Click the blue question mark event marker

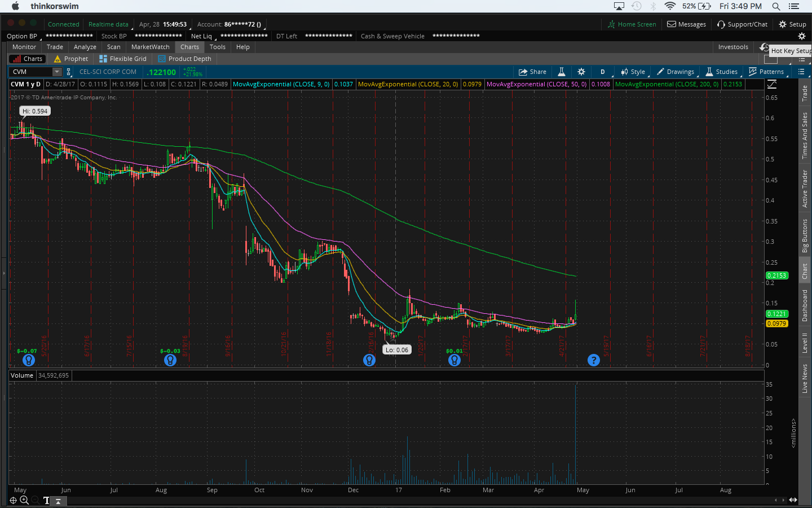click(x=593, y=360)
